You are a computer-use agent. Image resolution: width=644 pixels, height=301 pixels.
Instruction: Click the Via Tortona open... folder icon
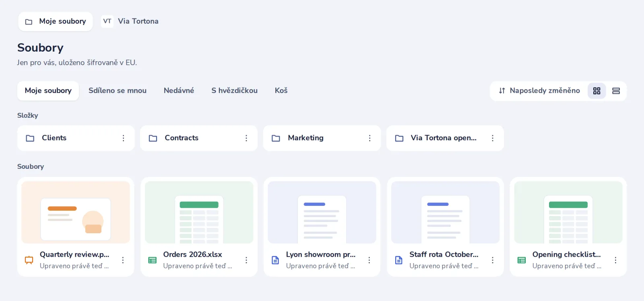click(x=399, y=138)
